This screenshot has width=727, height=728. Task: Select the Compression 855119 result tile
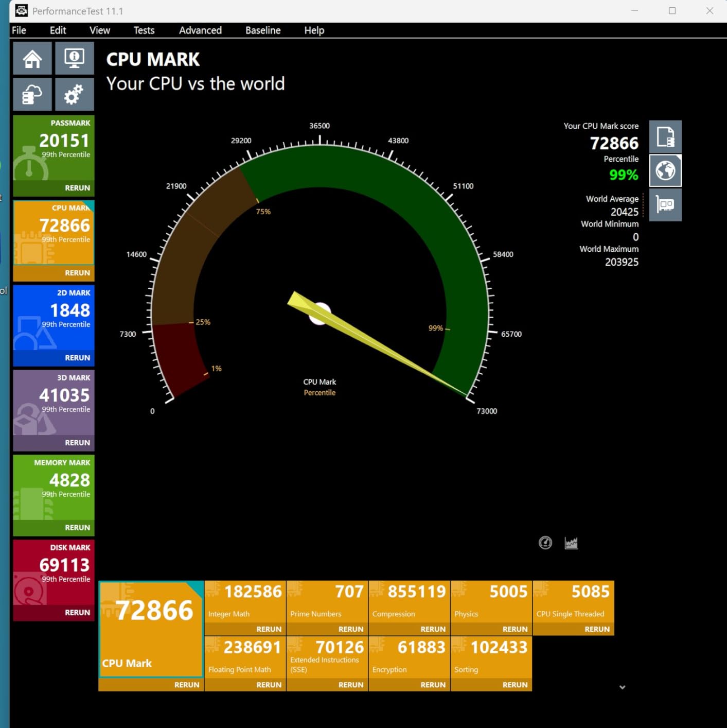pos(410,602)
